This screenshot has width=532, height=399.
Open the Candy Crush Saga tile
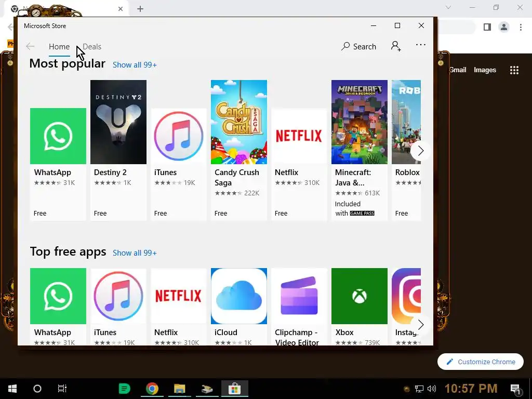pyautogui.click(x=239, y=150)
